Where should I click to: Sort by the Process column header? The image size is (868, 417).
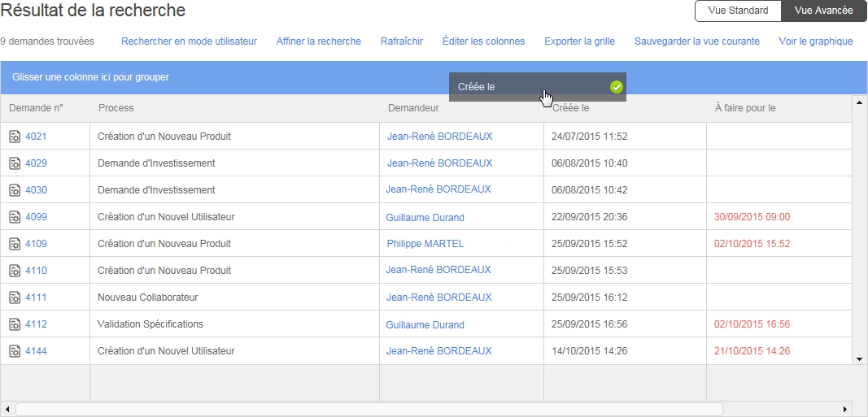coord(116,108)
